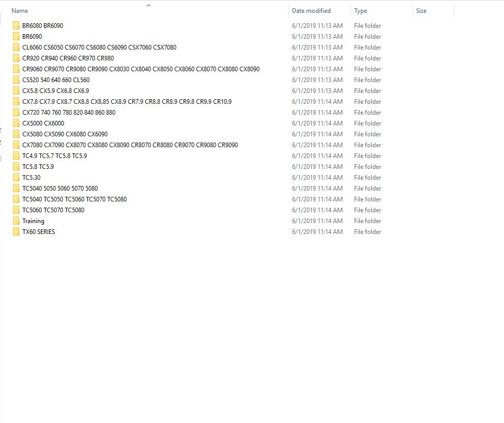Click folder icon of CR920 CR940 row
Viewport: 504px width, 423px height.
click(16, 58)
